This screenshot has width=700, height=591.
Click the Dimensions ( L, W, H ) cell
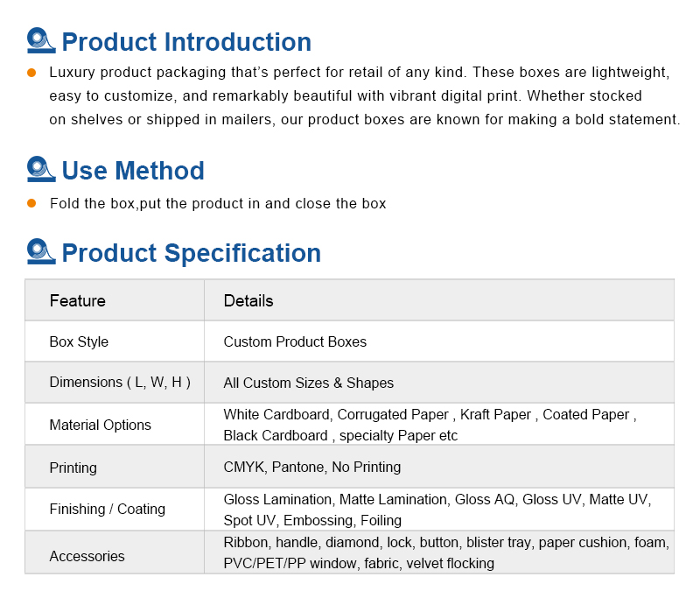120,383
